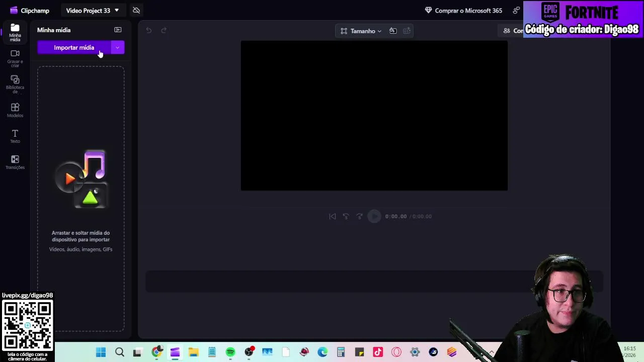Open Windows Search in taskbar

pyautogui.click(x=120, y=352)
